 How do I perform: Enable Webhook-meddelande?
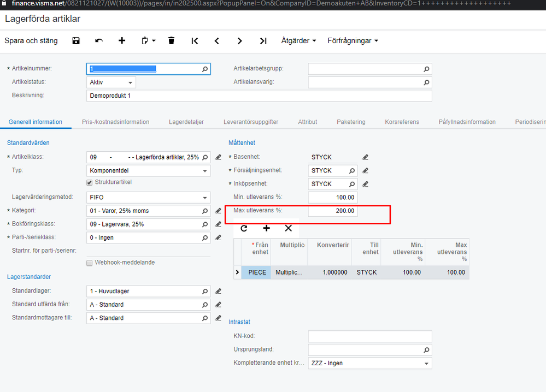point(89,263)
